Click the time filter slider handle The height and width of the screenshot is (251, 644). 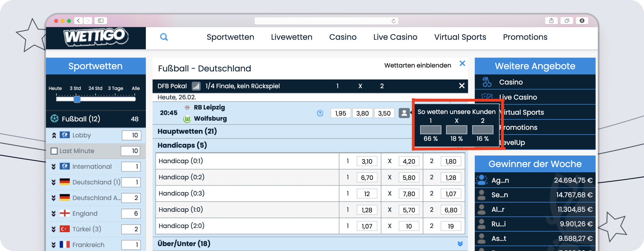point(77,99)
